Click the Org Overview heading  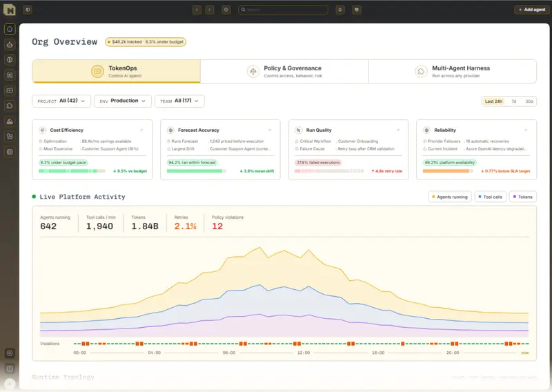[x=64, y=42]
